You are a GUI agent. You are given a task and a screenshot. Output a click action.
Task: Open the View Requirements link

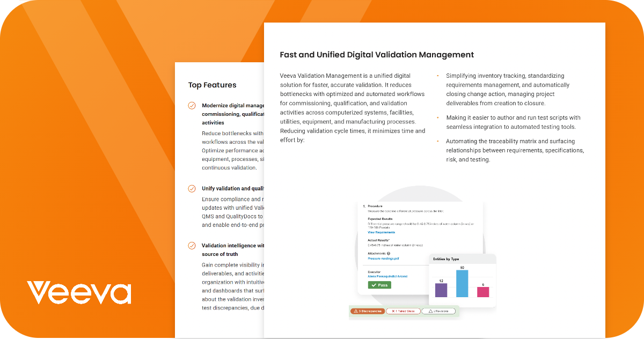click(x=381, y=232)
